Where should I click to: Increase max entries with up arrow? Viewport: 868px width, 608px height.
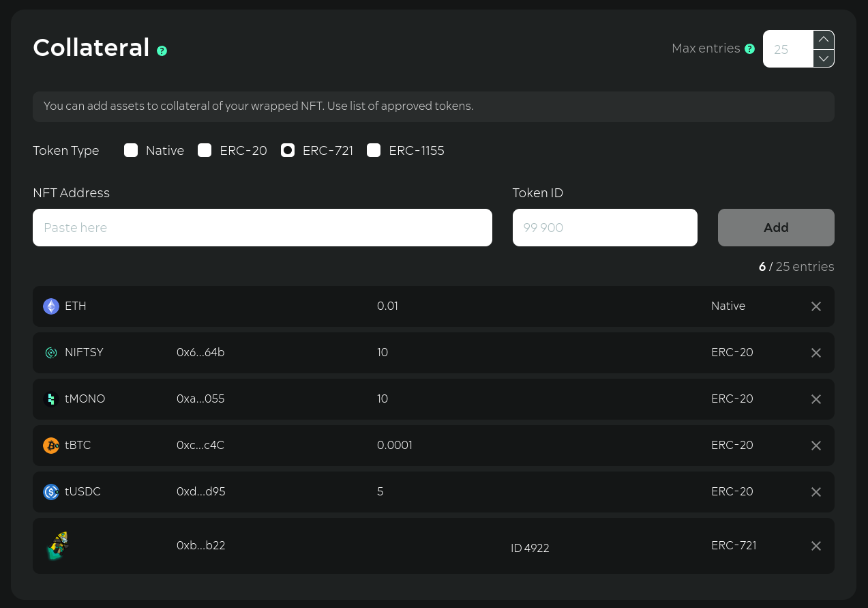pyautogui.click(x=824, y=40)
